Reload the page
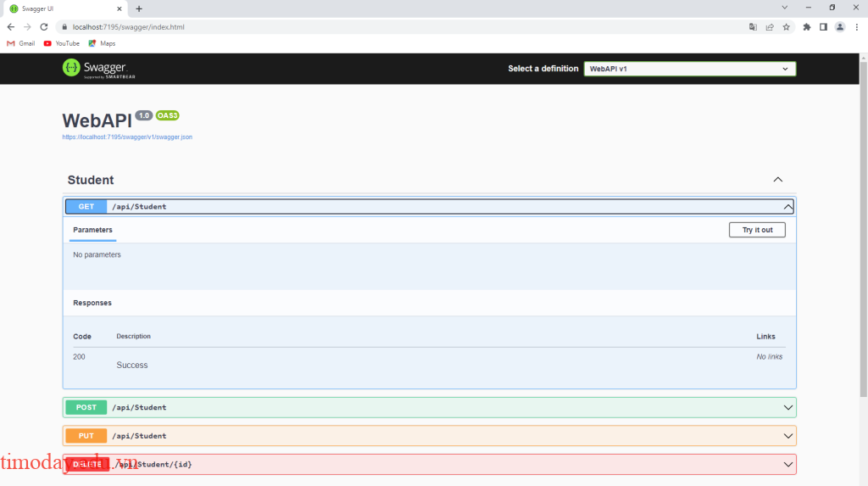Viewport: 868px width, 486px height. 44,27
